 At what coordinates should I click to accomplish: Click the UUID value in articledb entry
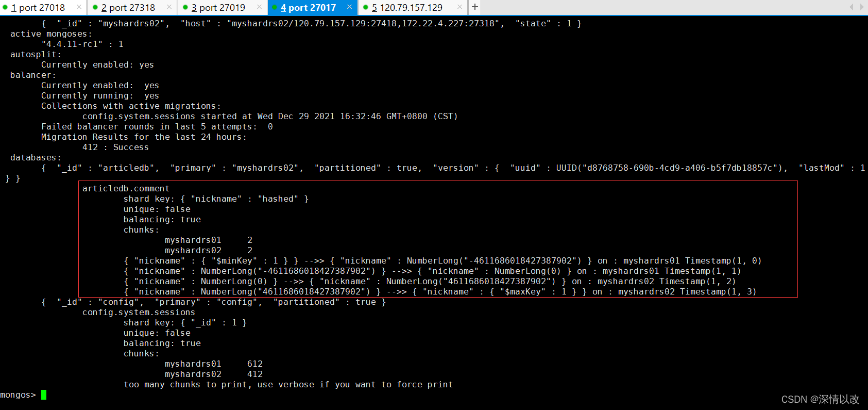669,168
